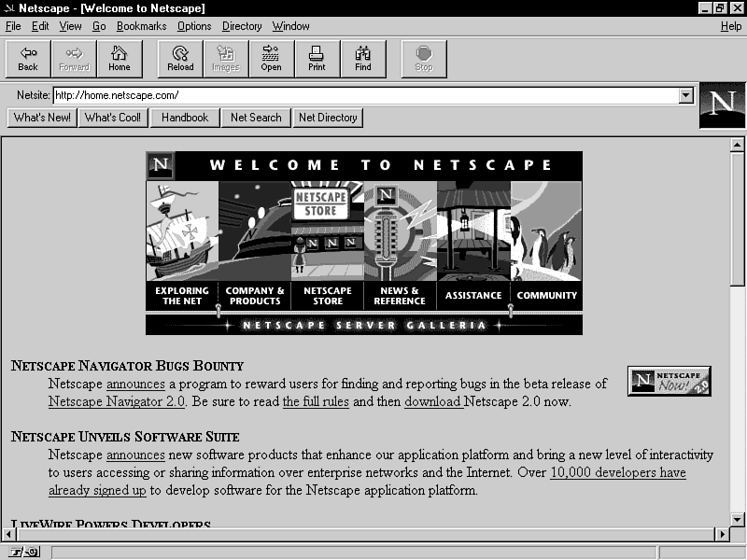This screenshot has width=747, height=560.
Task: Click the What's New! directory button
Action: coord(42,118)
